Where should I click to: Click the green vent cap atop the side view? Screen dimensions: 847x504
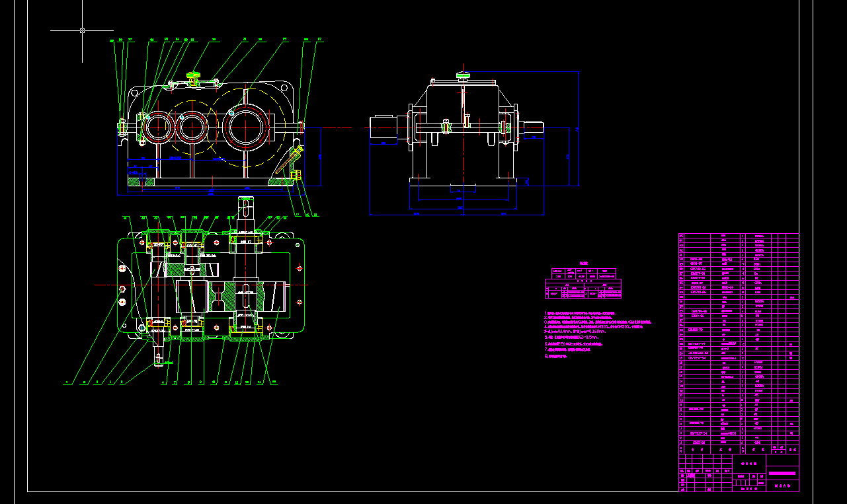click(464, 75)
